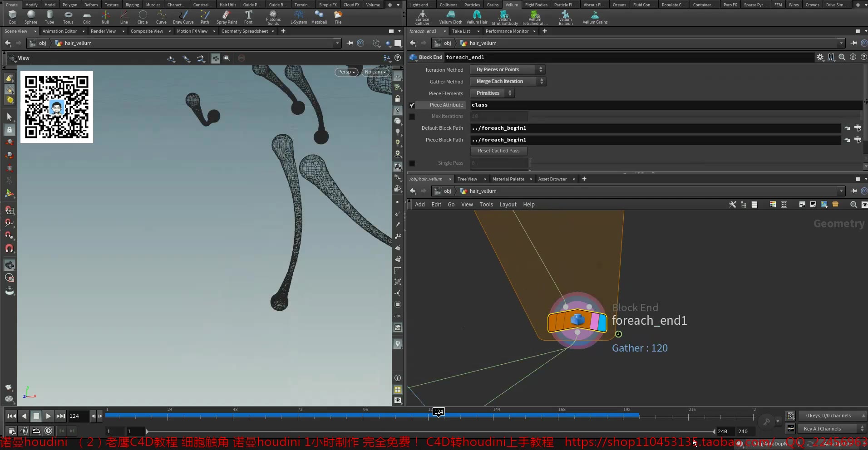Enable the Max Iterations checkbox
Image resolution: width=868 pixels, height=450 pixels.
click(412, 116)
